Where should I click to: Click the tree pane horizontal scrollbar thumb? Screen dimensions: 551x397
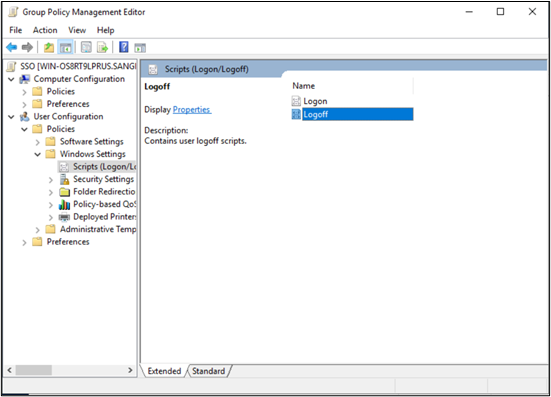33,370
